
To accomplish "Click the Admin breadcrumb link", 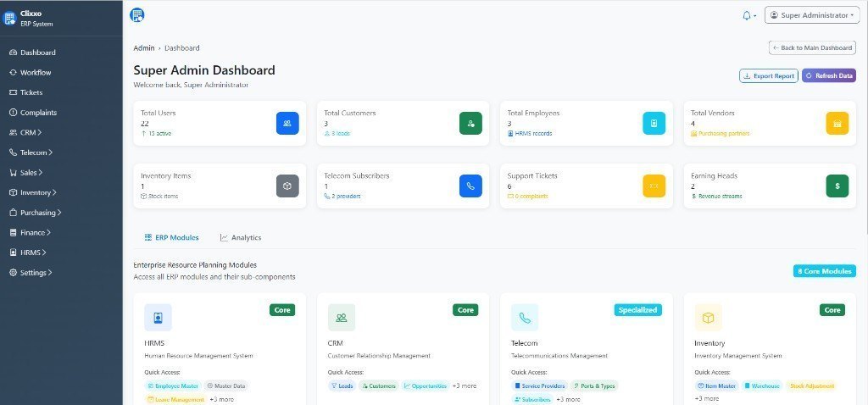I will (144, 48).
